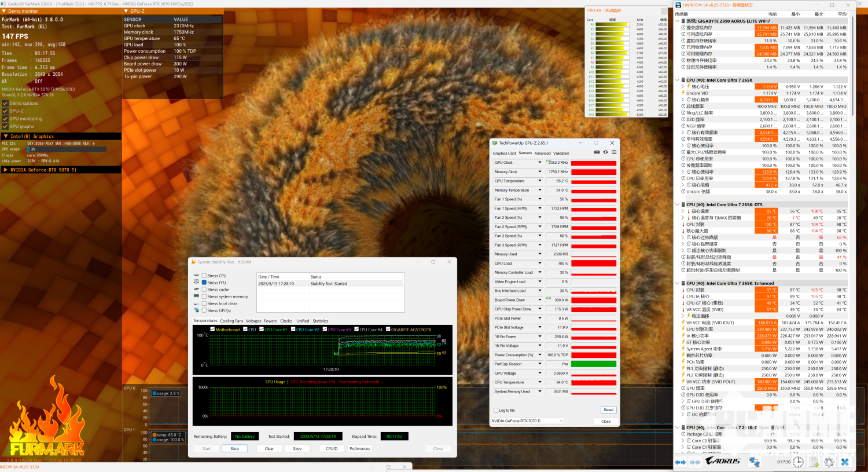Screen dimensions: 868x472
Task: Click the Memory Used value field in GPU-Z
Action: 558,254
